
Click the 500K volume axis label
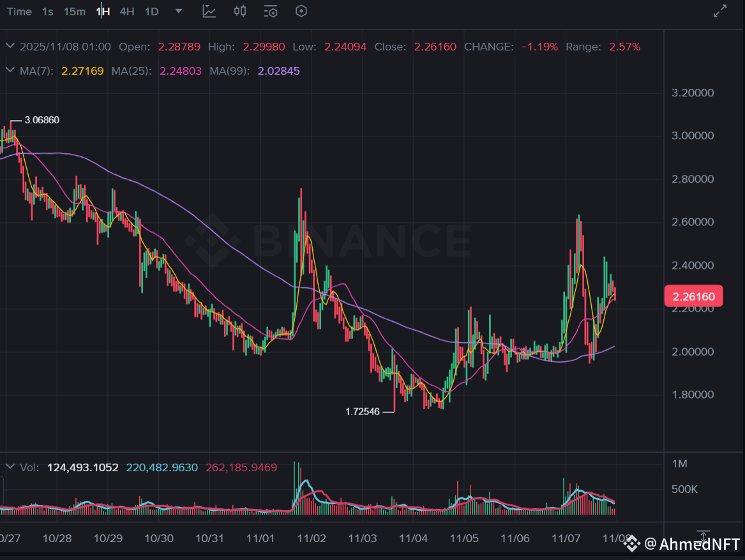coord(684,488)
